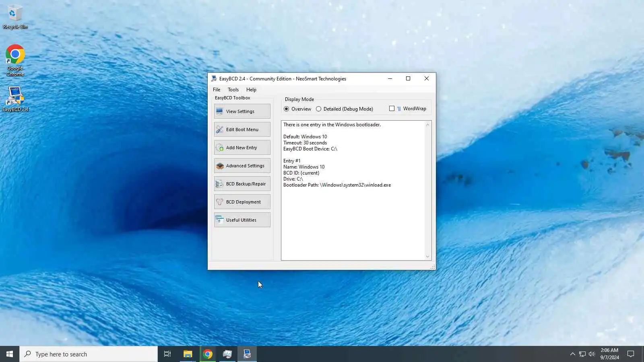Image resolution: width=644 pixels, height=362 pixels.
Task: Open the Windows Start menu
Action: [10, 354]
